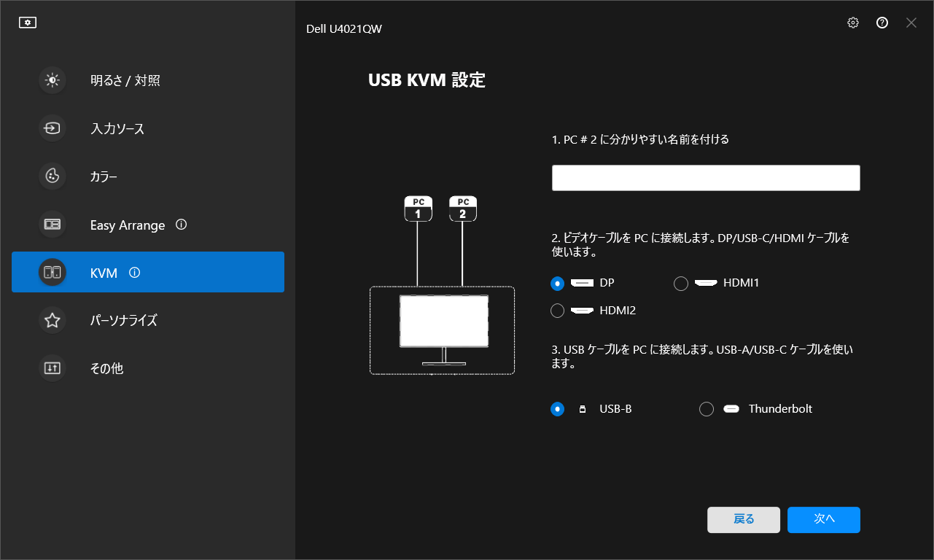Click the Dell U4021QW monitor title
This screenshot has height=560, width=934.
pyautogui.click(x=344, y=28)
